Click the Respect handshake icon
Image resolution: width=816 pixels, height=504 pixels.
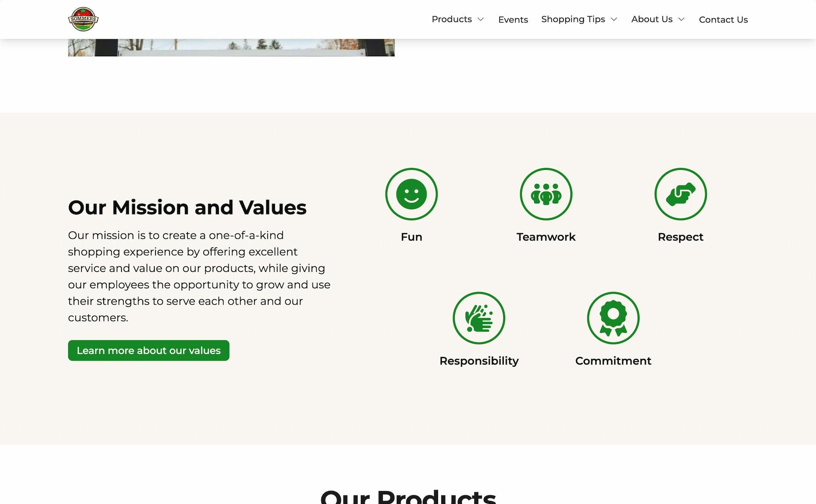pos(680,193)
